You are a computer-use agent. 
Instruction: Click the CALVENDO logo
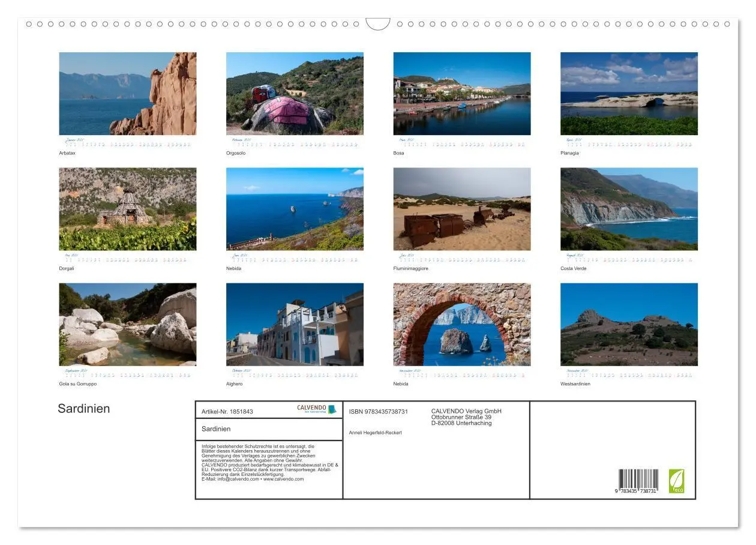(317, 409)
